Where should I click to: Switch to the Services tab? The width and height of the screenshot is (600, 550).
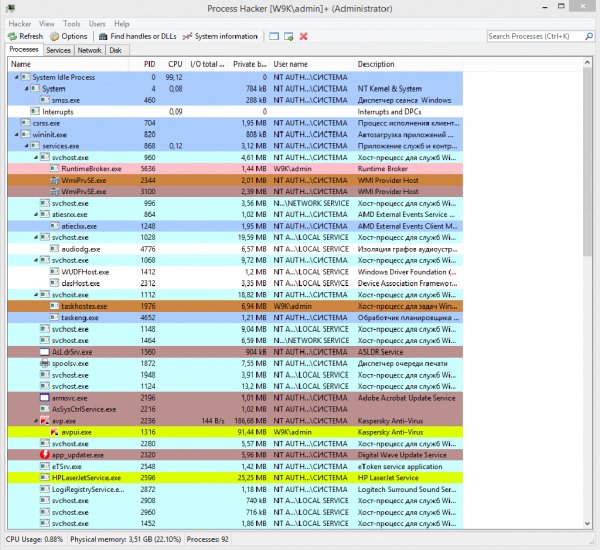(x=58, y=50)
